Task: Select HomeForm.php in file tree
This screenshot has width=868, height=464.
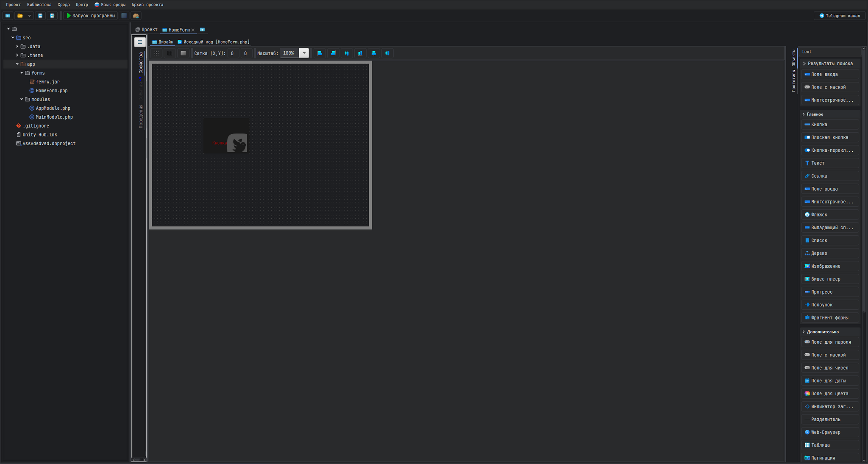Action: [48, 91]
